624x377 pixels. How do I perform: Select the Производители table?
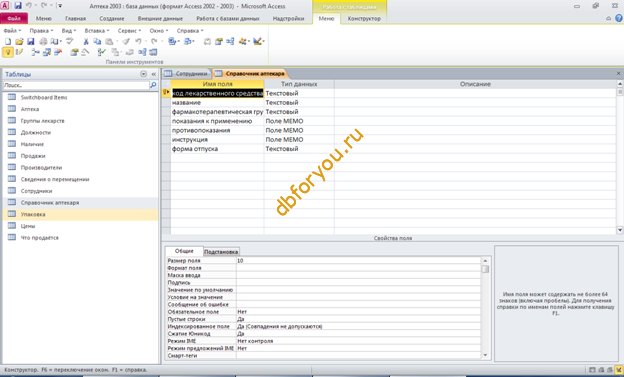(x=41, y=168)
